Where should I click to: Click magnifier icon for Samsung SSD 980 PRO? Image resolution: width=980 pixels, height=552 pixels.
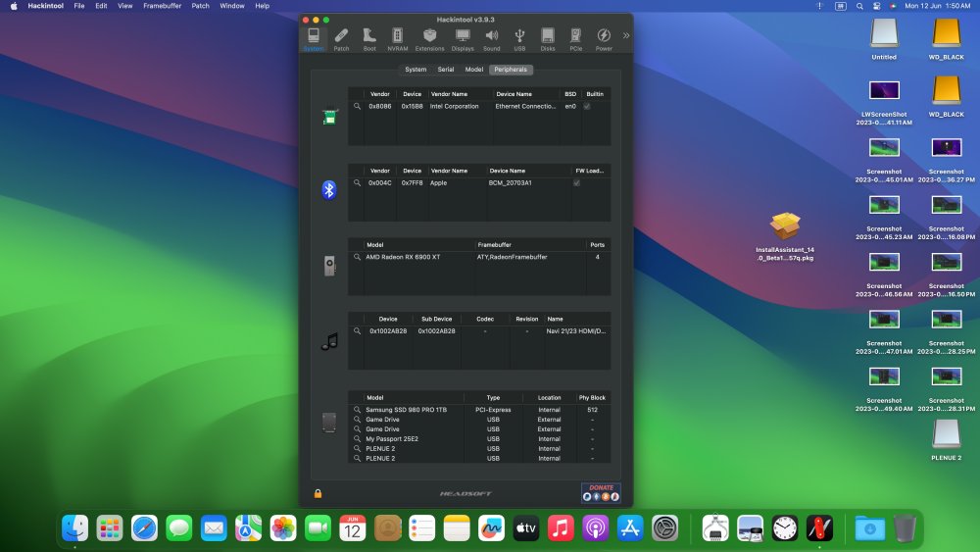357,410
